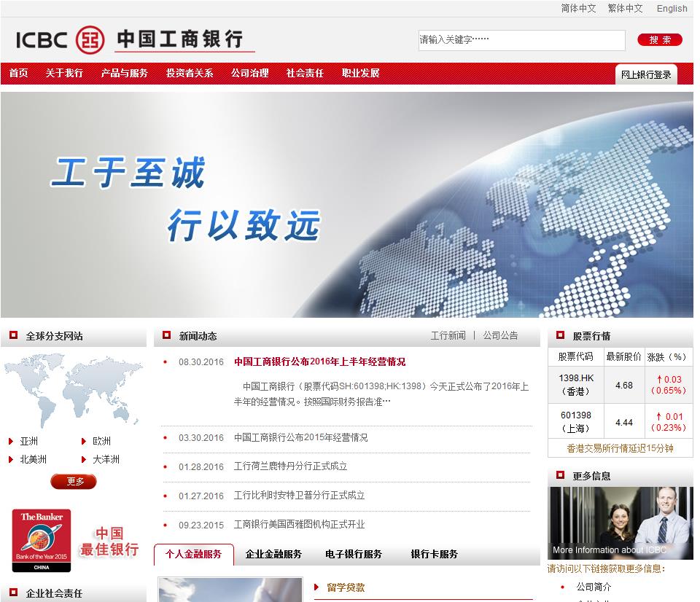Select the 企业金融服务 tab

273,554
